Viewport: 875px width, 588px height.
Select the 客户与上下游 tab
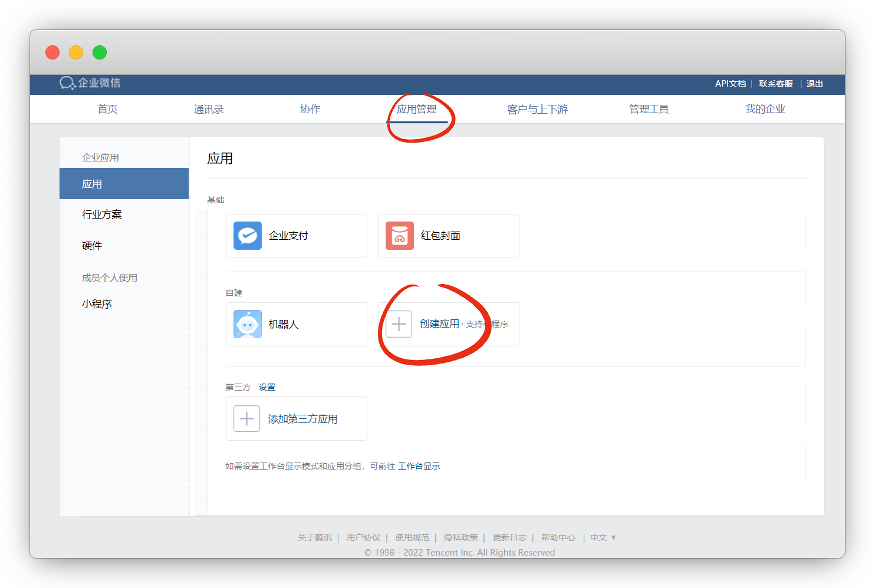pyautogui.click(x=537, y=109)
